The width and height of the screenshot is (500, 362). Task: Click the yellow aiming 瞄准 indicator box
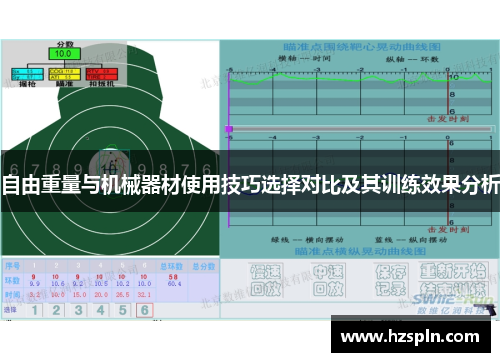[x=65, y=74]
